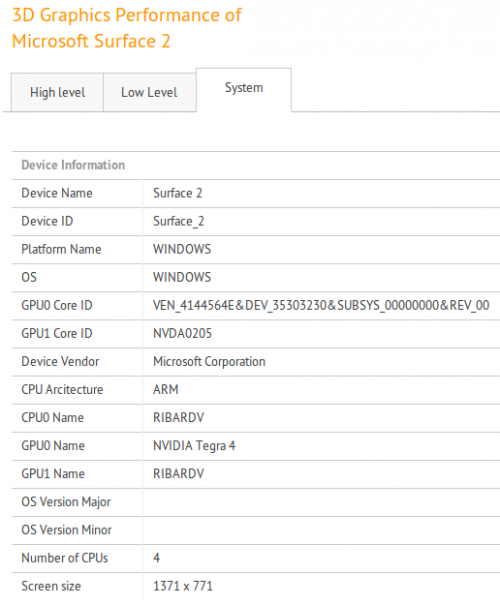Click the Device ID value Surface_2

coord(179,221)
